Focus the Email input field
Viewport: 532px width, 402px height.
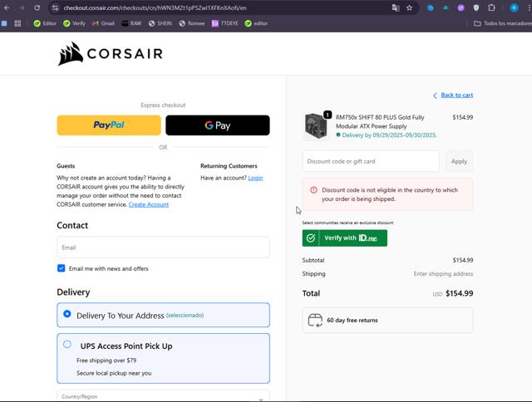pyautogui.click(x=163, y=248)
